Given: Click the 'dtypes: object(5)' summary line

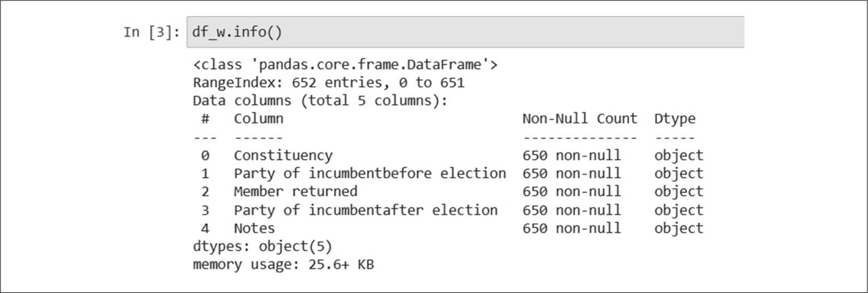Looking at the screenshot, I should 262,246.
